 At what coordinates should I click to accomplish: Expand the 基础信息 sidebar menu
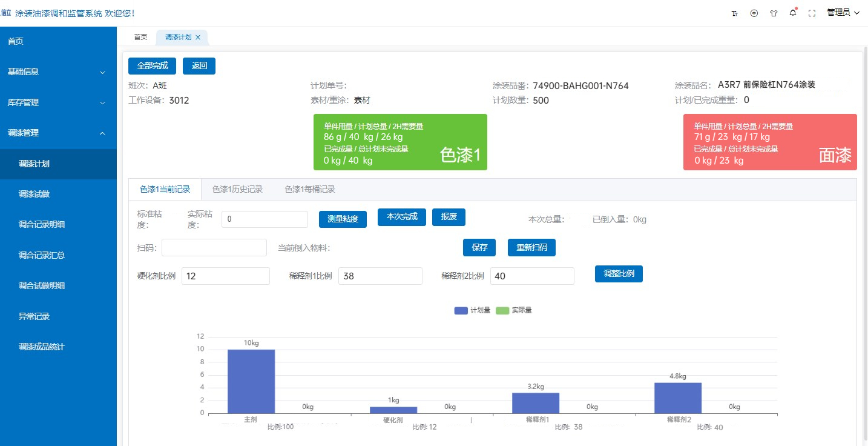pyautogui.click(x=58, y=72)
